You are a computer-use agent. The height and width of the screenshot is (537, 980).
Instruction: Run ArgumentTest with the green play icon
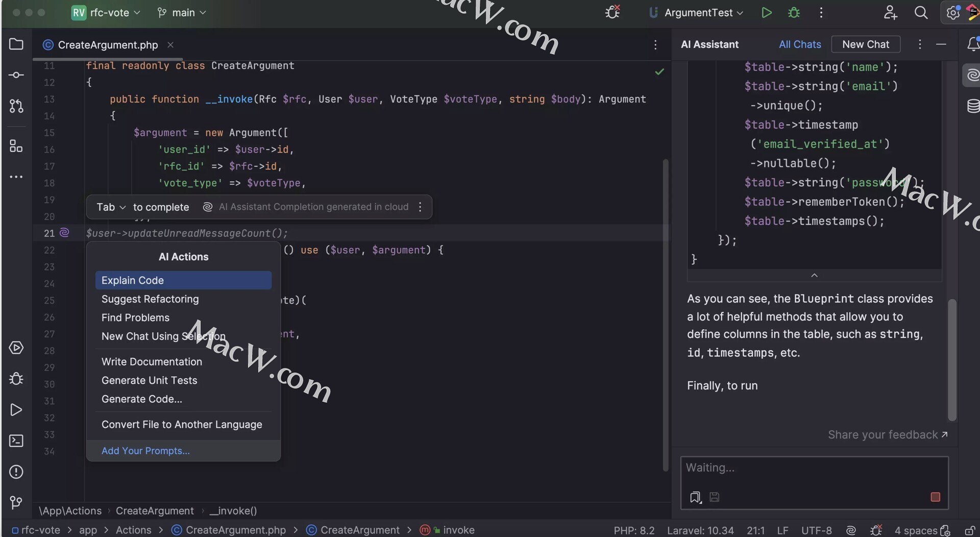(766, 13)
